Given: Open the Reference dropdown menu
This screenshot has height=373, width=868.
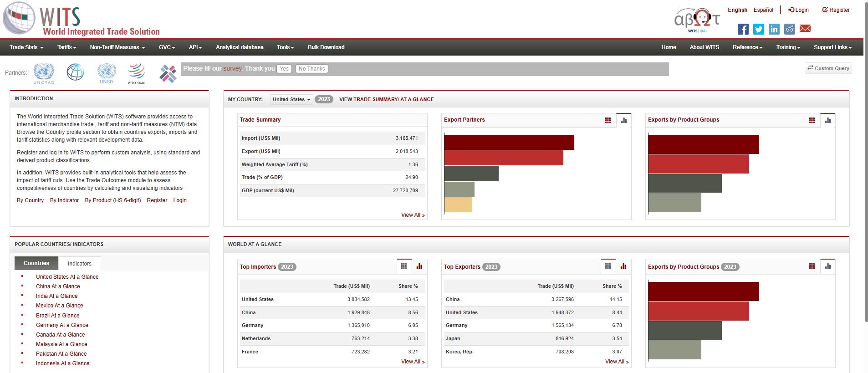Looking at the screenshot, I should point(747,47).
